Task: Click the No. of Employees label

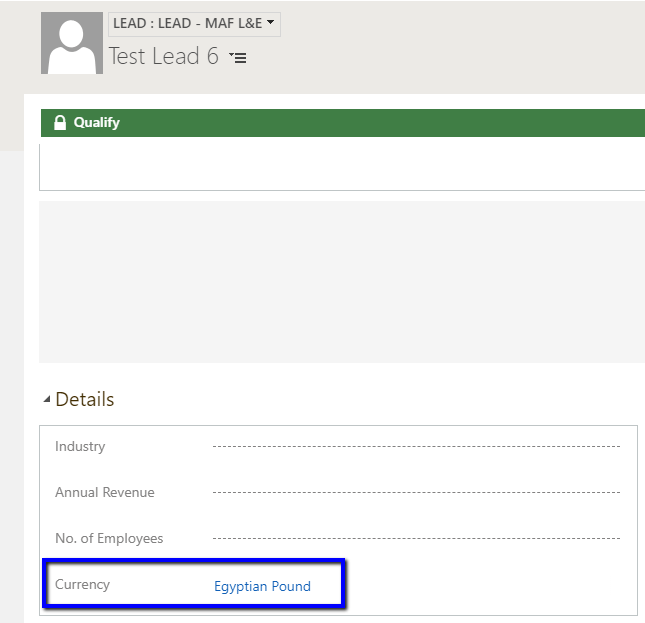Action: (109, 539)
